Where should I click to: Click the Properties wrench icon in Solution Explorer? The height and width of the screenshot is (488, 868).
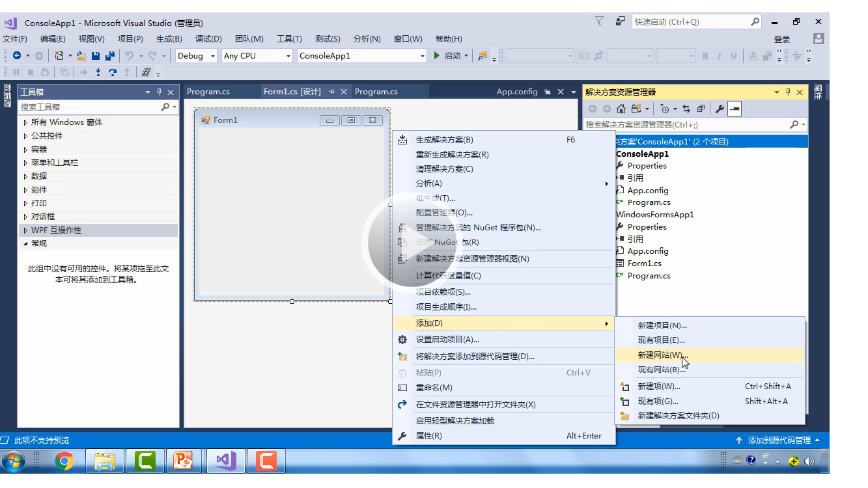pos(720,109)
